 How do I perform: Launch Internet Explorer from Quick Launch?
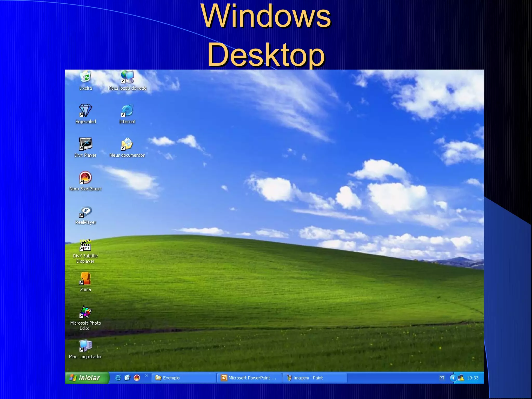[x=118, y=378]
